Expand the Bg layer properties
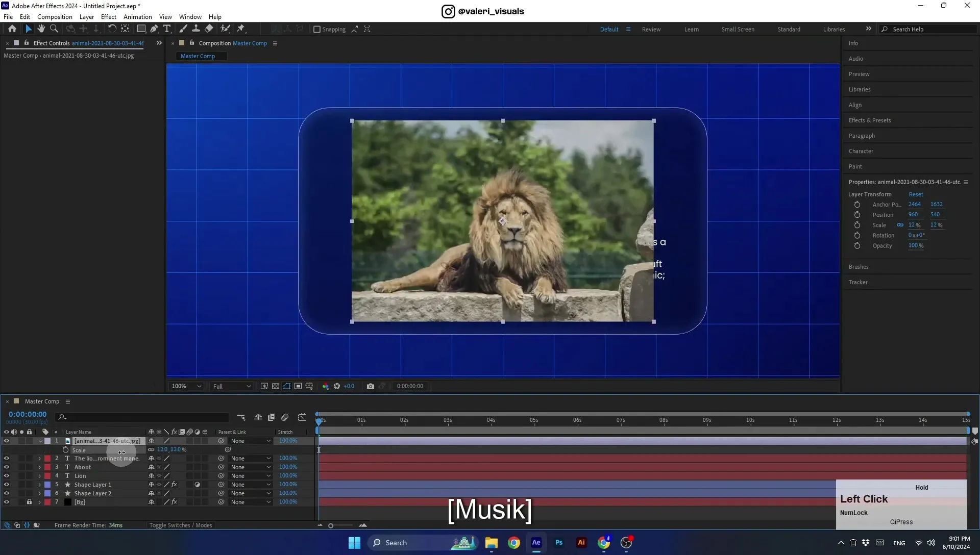Screen dimensions: 980x555 click(x=39, y=502)
